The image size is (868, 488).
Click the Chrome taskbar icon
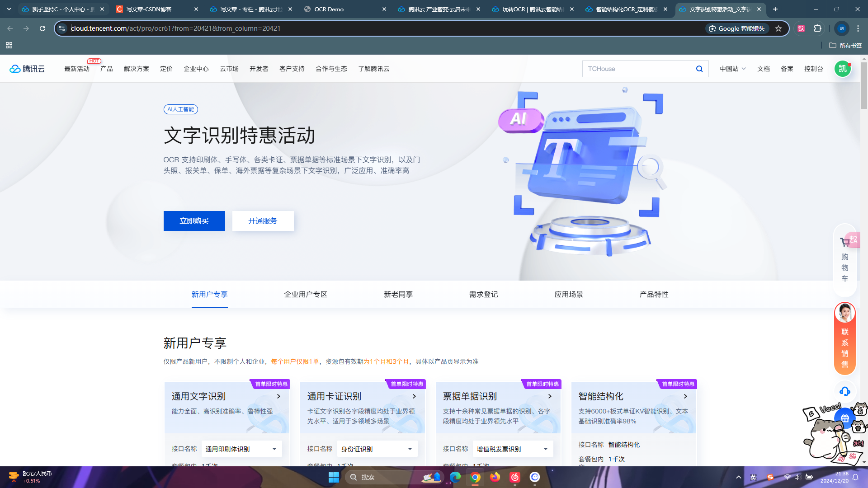coord(475,477)
